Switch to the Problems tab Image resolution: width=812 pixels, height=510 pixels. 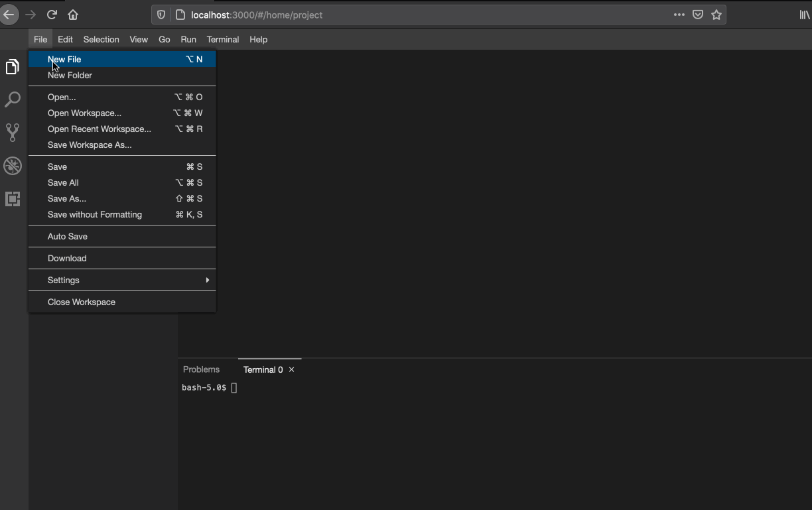tap(201, 369)
